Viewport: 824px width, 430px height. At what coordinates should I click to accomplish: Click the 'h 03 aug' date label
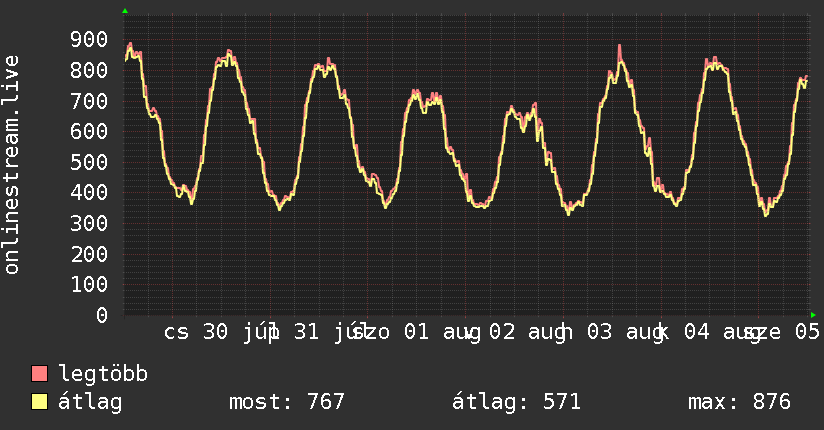click(612, 332)
